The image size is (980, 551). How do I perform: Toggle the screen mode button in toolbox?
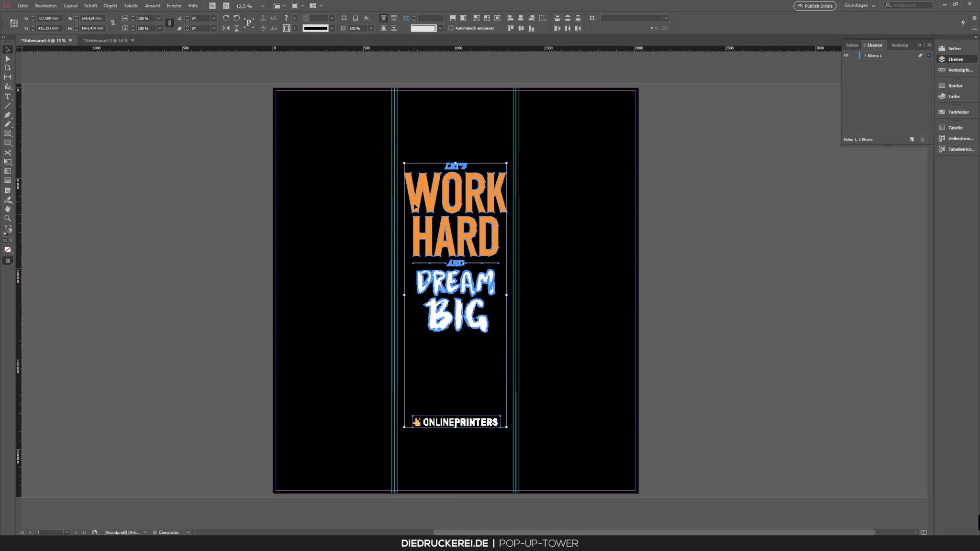[8, 261]
